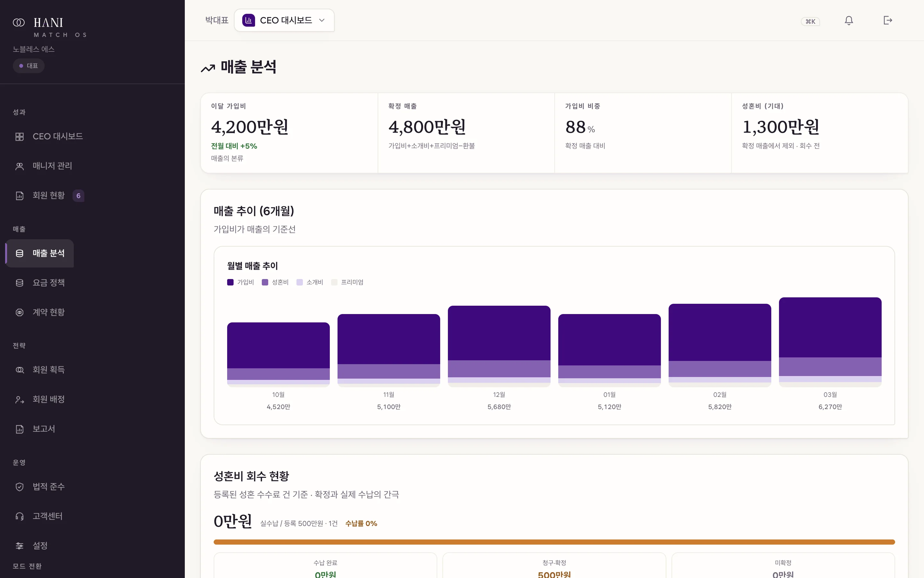Viewport: 924px width, 578px height.
Task: Click the 11월 revenue bar
Action: 389,350
